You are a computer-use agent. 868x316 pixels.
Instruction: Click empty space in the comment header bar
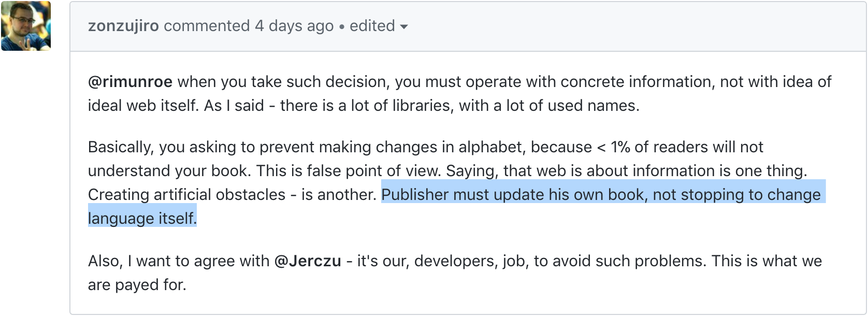(x=621, y=26)
